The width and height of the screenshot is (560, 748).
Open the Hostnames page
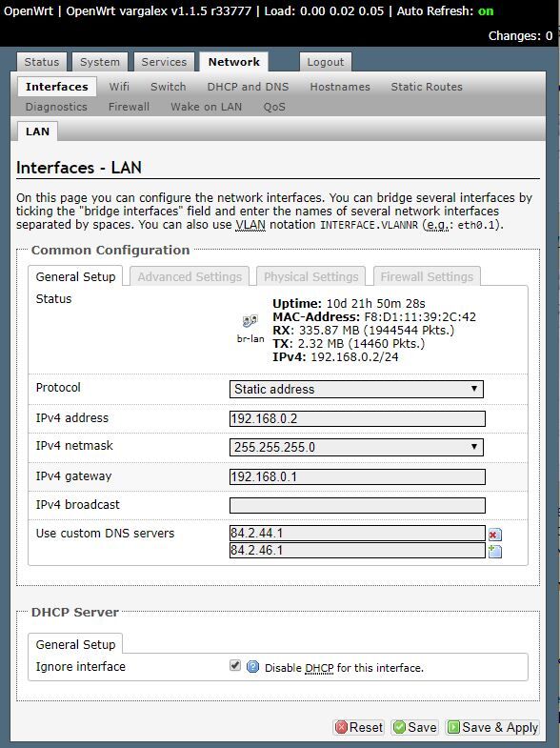[340, 87]
